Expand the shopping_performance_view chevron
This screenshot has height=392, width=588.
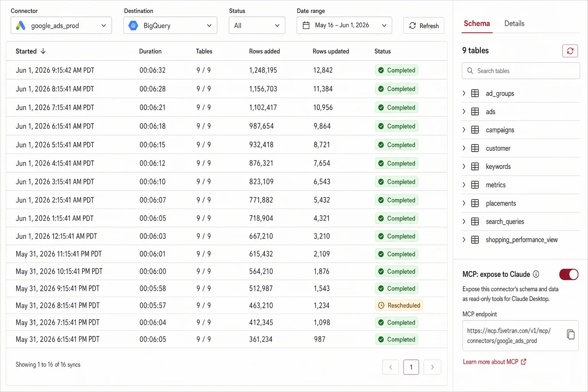(x=464, y=240)
